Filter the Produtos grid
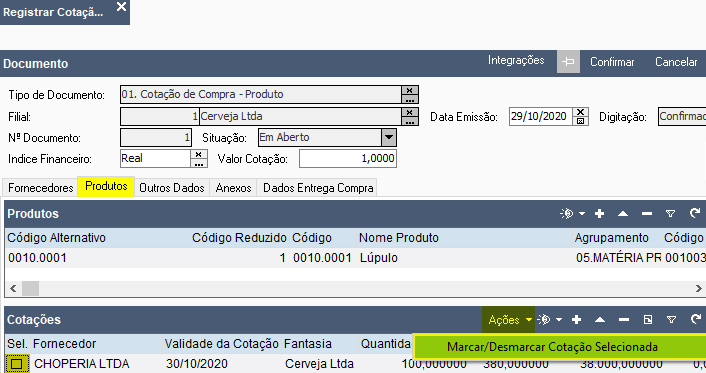The height and width of the screenshot is (373, 706). [670, 214]
